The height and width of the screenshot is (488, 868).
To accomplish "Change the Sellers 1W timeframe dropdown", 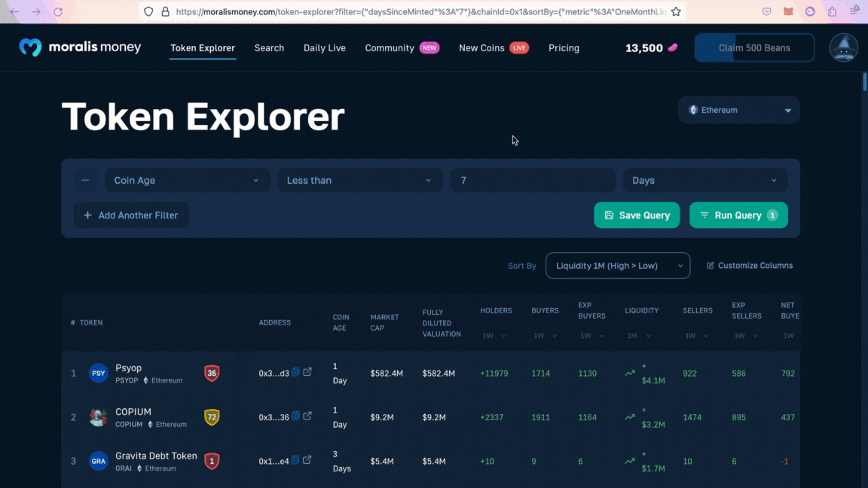I will pos(696,336).
